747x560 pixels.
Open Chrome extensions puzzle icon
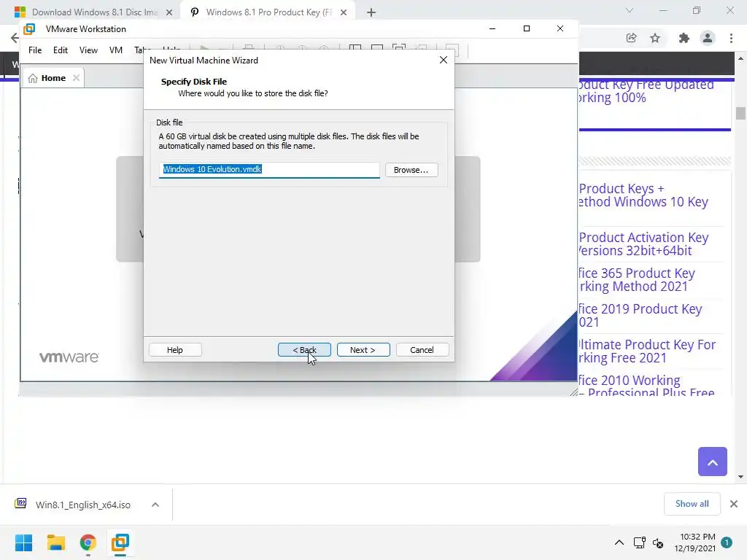684,38
